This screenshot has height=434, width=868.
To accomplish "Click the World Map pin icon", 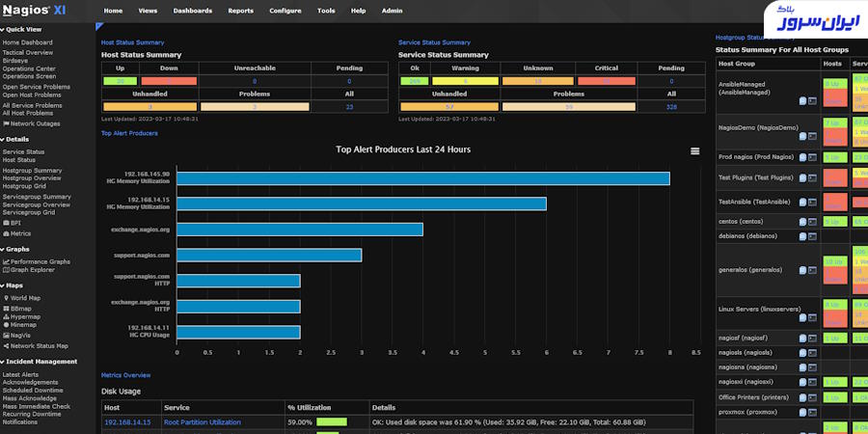I will tap(6, 298).
